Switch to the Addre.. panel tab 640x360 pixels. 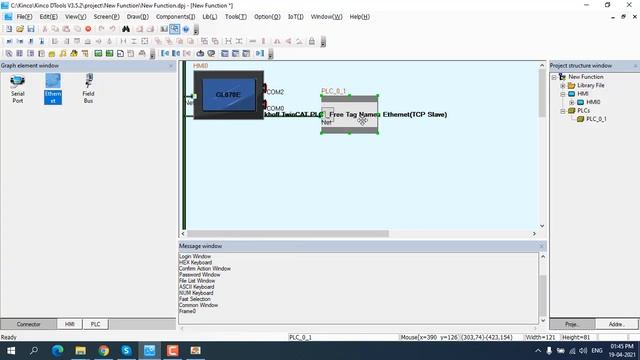(x=616, y=324)
